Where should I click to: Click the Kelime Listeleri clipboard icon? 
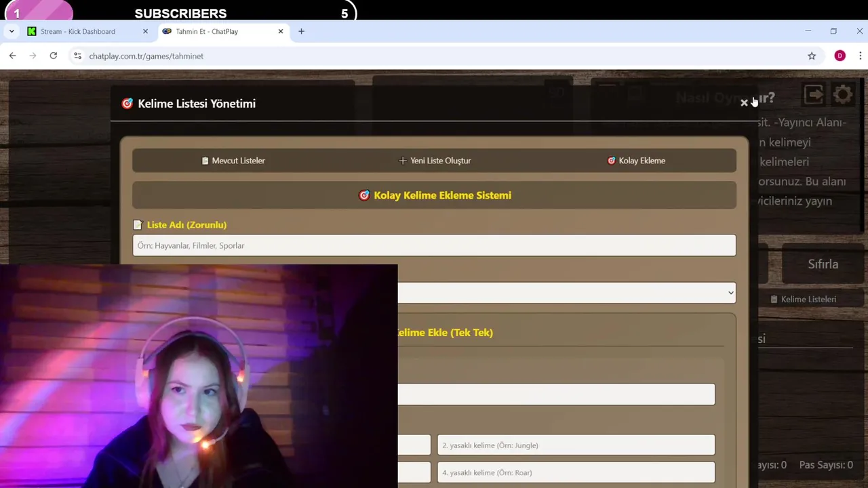[x=774, y=299]
